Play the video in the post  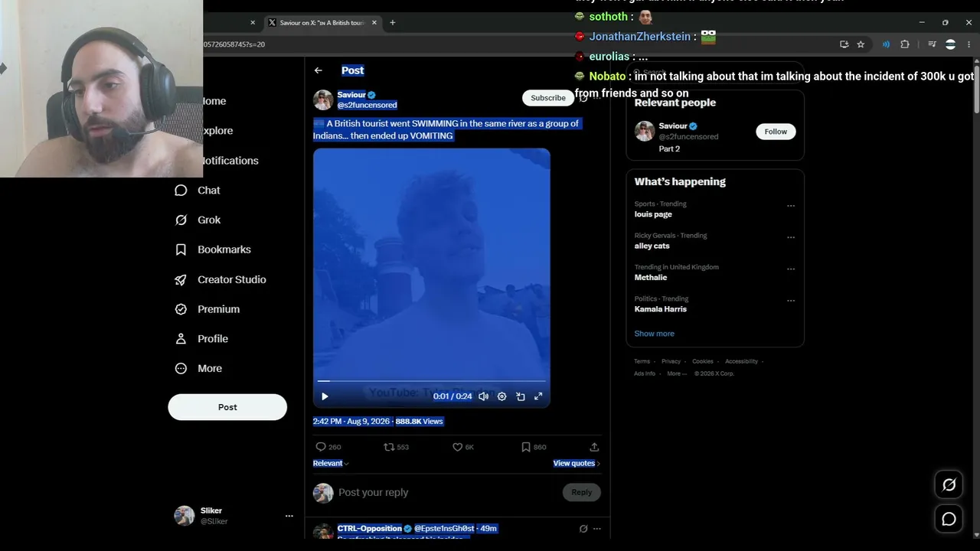click(x=325, y=396)
